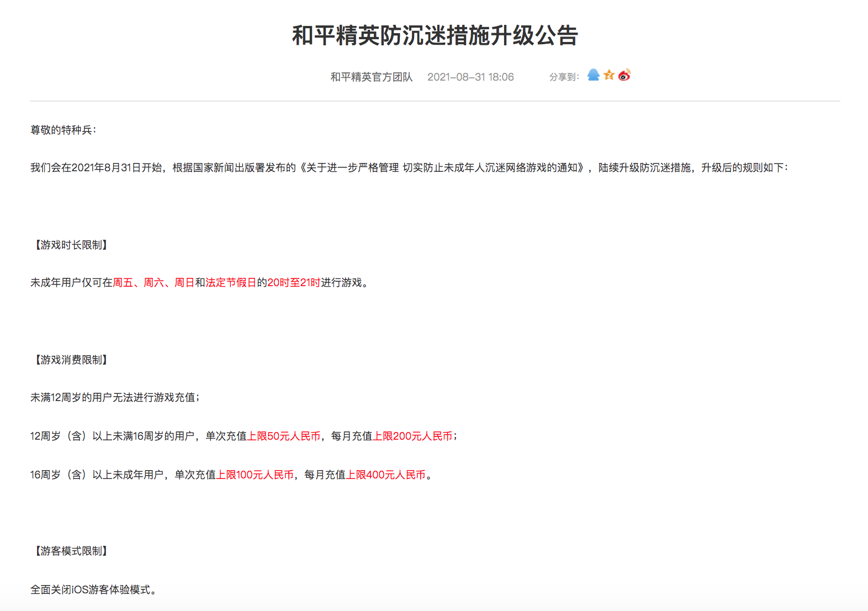Image resolution: width=868 pixels, height=611 pixels.
Task: Select the publish date 2021-08-31 18:06
Action: tap(470, 77)
